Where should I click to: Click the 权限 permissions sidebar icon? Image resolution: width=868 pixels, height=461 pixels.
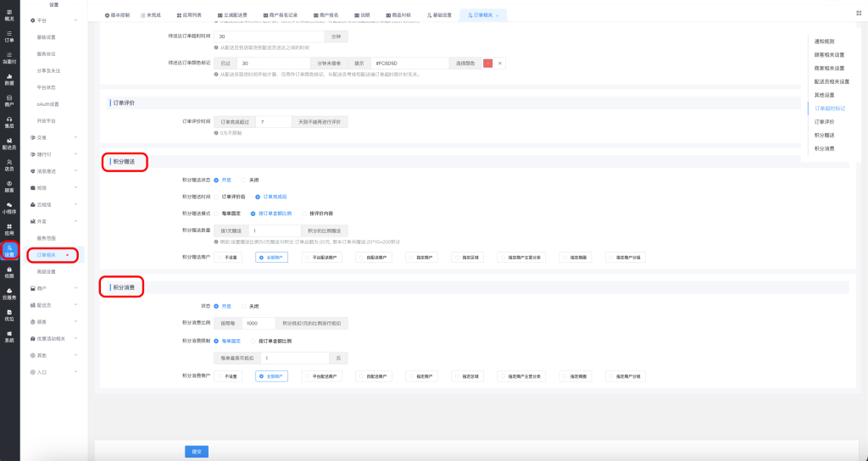(x=9, y=272)
